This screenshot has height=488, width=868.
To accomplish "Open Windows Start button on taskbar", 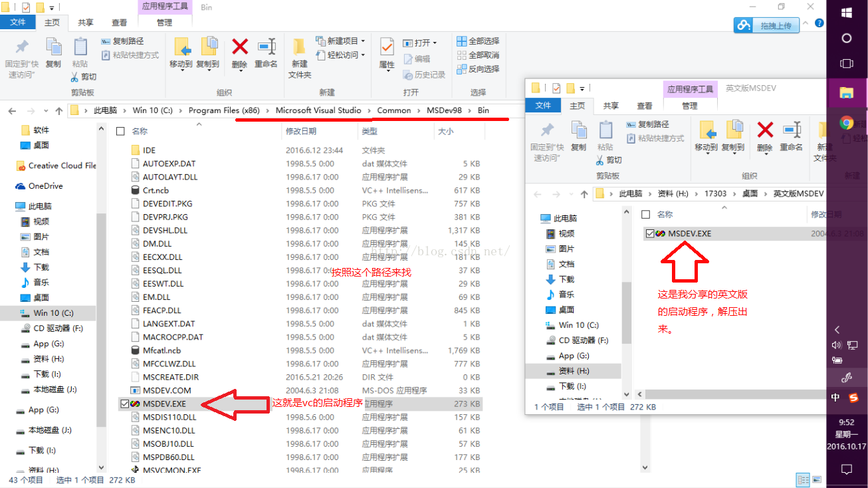I will [847, 13].
